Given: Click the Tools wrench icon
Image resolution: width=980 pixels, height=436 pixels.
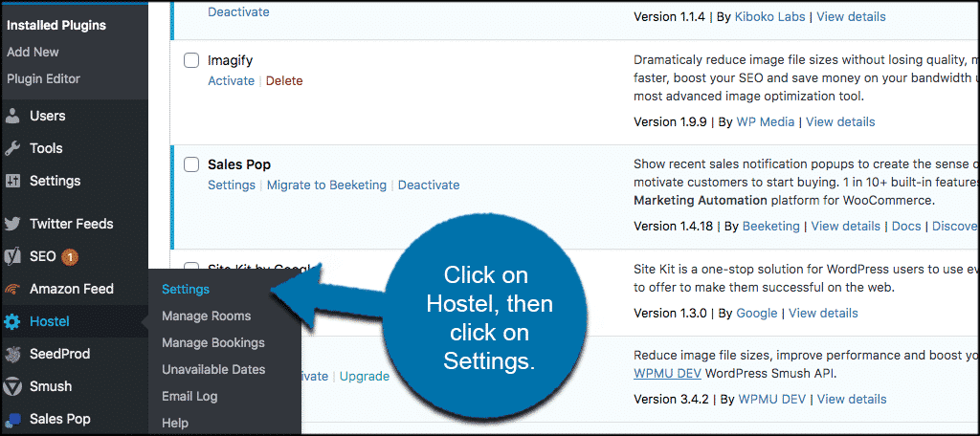Looking at the screenshot, I should click(x=12, y=148).
